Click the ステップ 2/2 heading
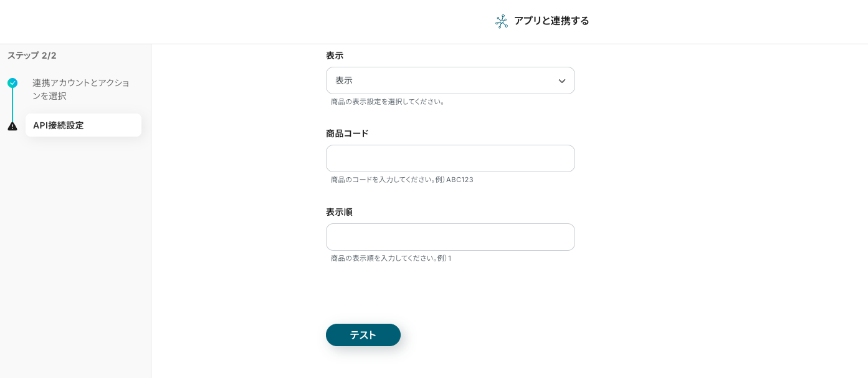This screenshot has width=868, height=378. tap(32, 56)
